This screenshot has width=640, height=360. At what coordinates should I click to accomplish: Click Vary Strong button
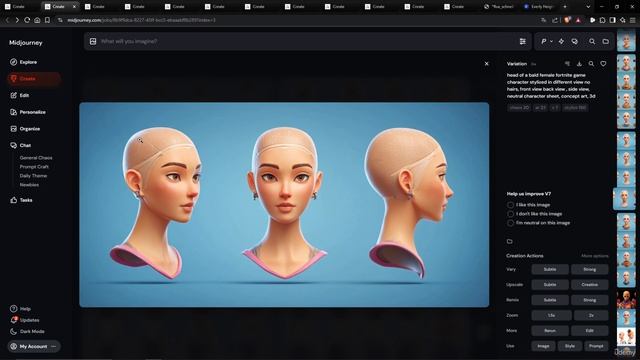coord(590,269)
